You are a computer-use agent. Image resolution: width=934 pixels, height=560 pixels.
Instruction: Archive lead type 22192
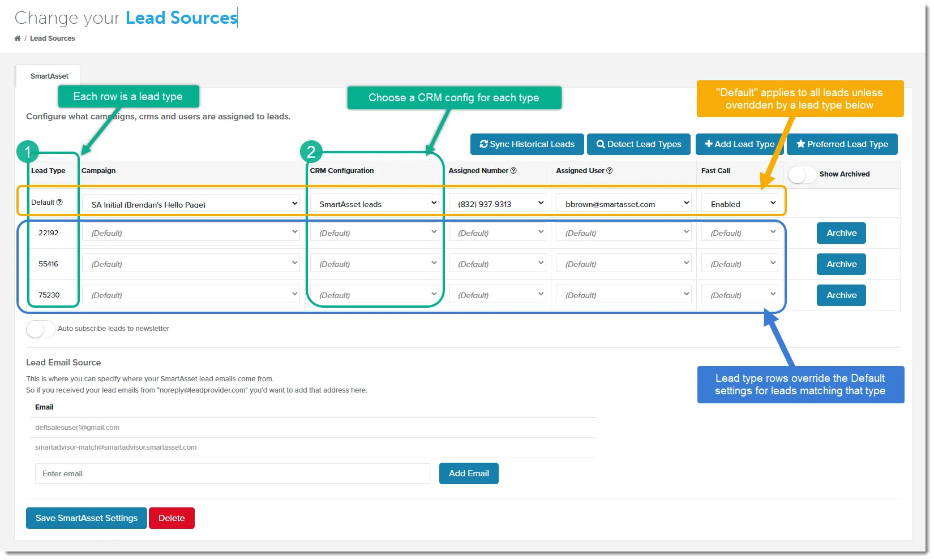pyautogui.click(x=841, y=233)
